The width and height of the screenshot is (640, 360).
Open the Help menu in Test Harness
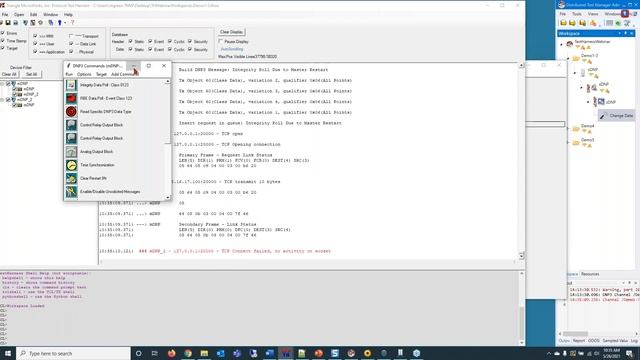click(x=68, y=15)
